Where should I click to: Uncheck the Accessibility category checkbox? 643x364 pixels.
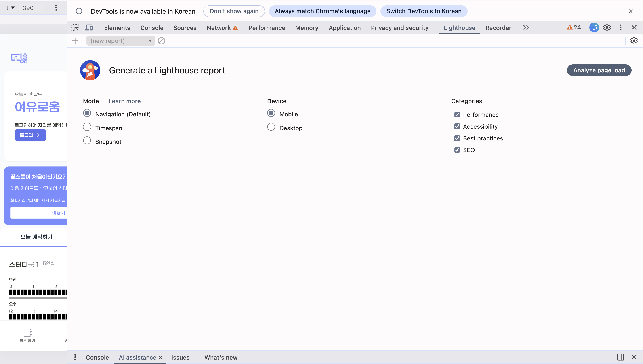pyautogui.click(x=457, y=126)
